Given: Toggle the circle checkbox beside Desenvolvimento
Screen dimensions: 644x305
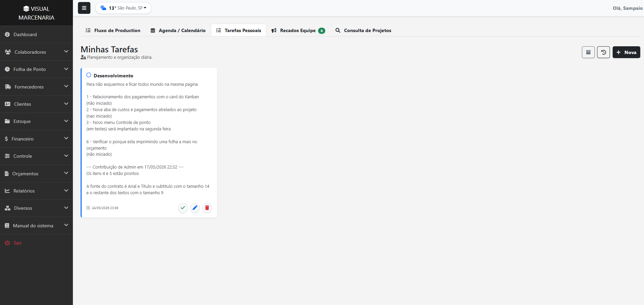Looking at the screenshot, I should click(89, 75).
